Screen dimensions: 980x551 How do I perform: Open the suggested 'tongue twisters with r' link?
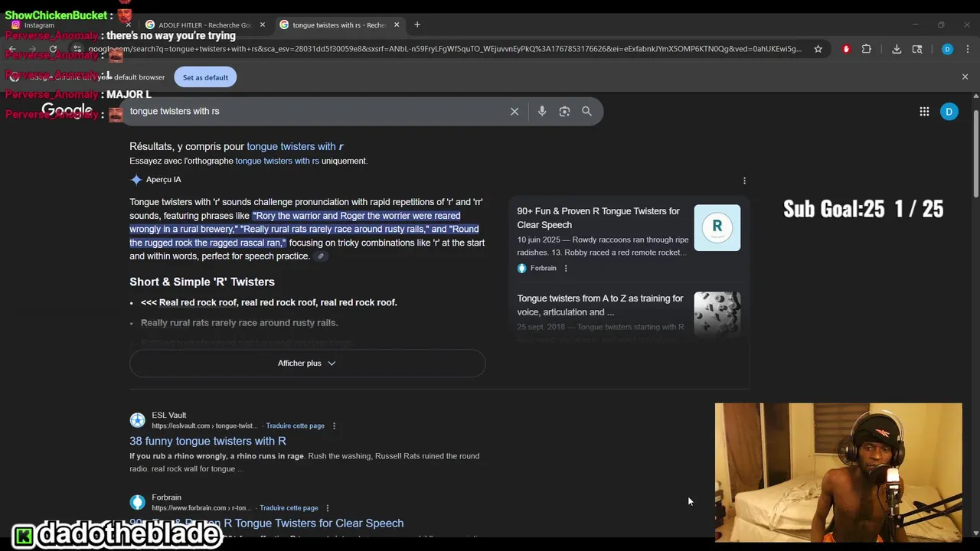tap(295, 146)
